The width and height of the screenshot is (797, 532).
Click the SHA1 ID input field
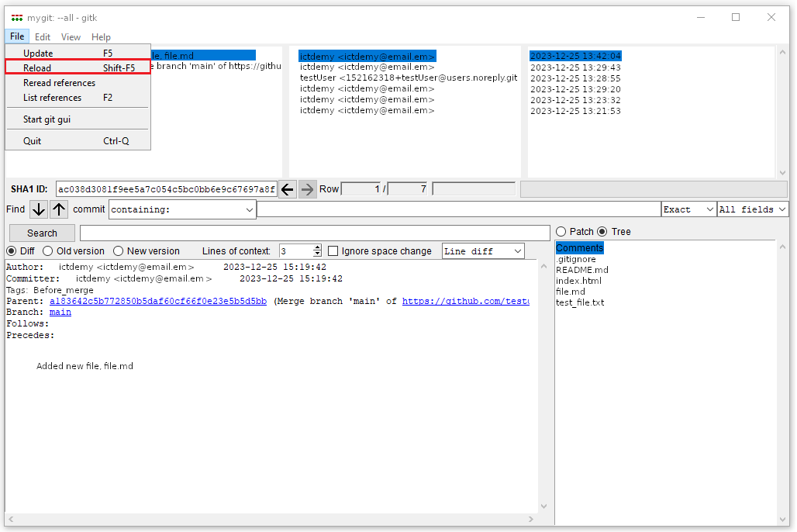click(166, 189)
